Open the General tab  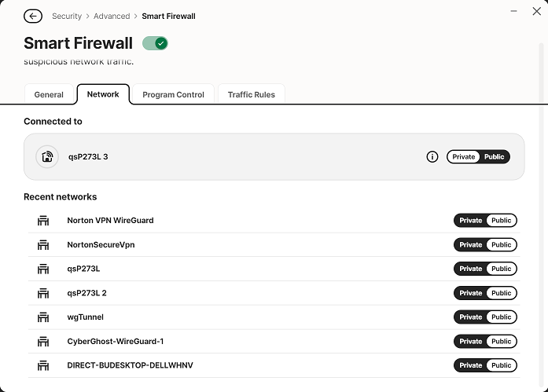tap(49, 94)
